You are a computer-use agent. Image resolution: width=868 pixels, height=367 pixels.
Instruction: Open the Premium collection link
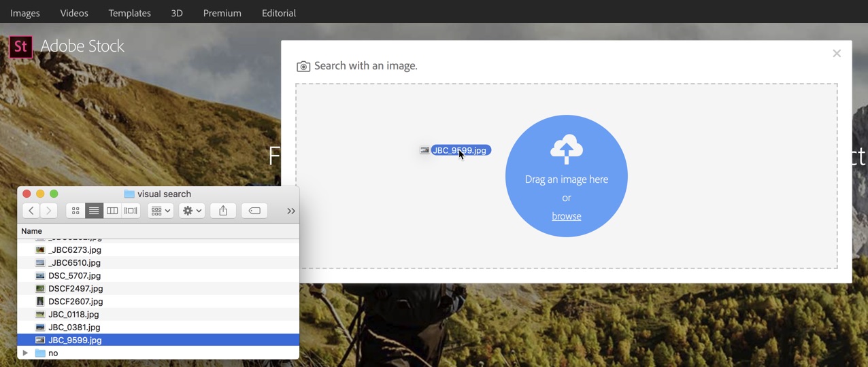(222, 13)
